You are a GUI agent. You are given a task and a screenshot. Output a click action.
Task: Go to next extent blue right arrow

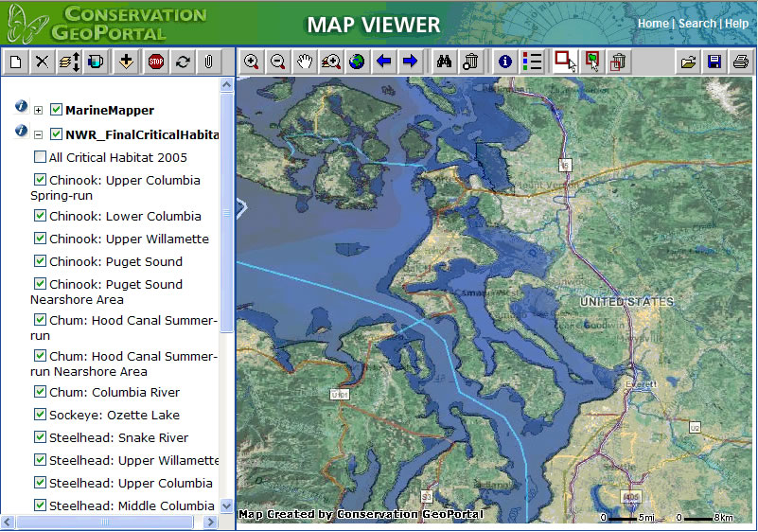coord(410,62)
